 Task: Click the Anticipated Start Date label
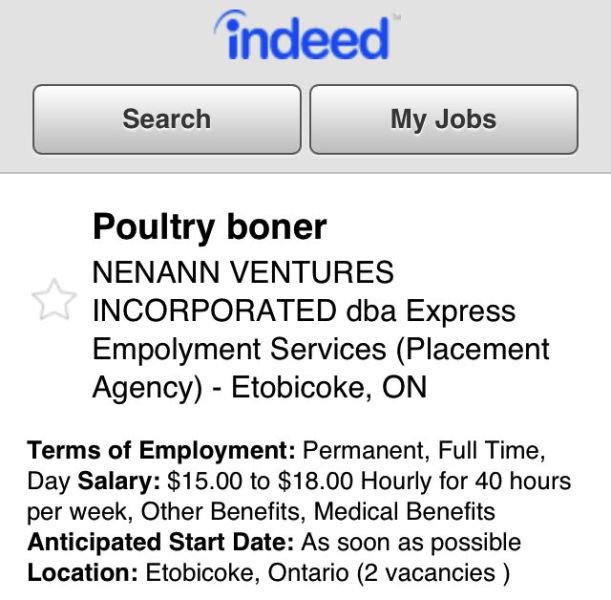(161, 542)
